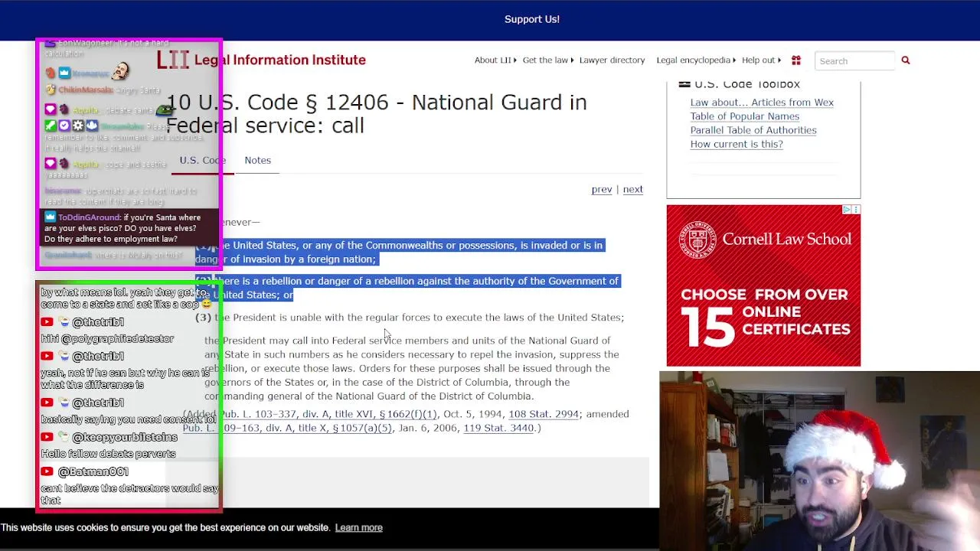The image size is (980, 551).
Task: Click 'Hello fellow debate perverts' chat message
Action: click(108, 454)
